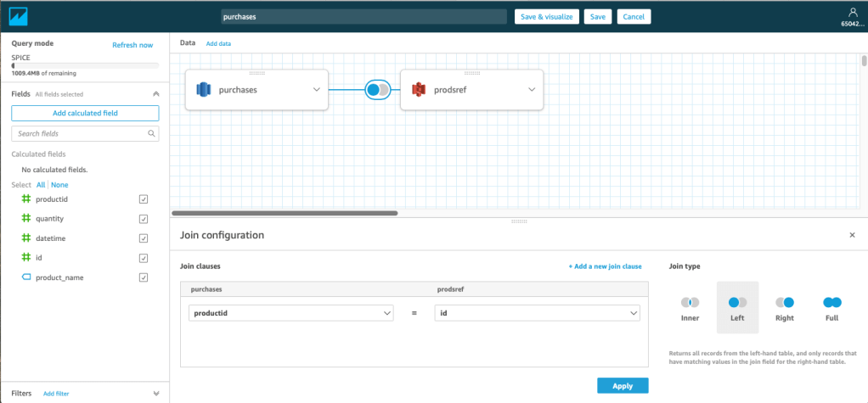Click the Search fields input box
Viewport: 868px width, 403px height.
click(x=84, y=133)
